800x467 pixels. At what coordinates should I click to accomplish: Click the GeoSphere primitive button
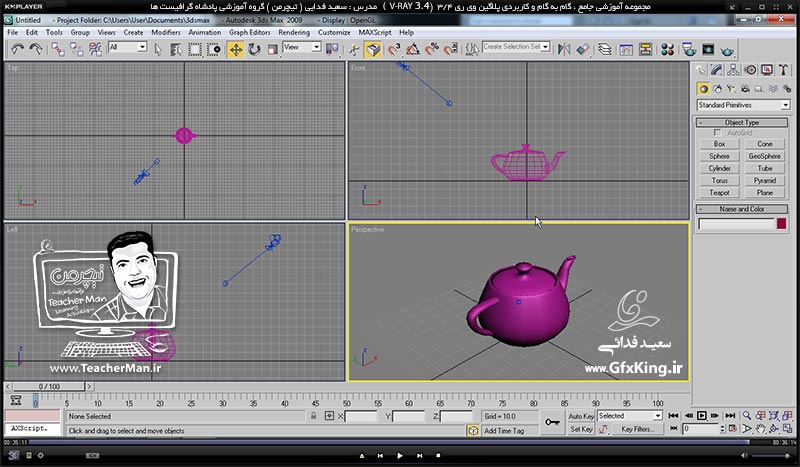[x=764, y=156]
